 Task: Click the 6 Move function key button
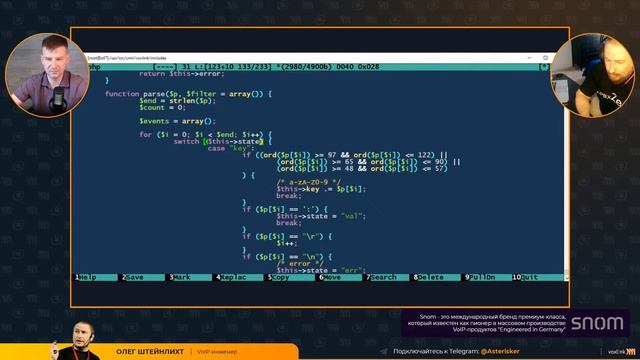click(339, 277)
